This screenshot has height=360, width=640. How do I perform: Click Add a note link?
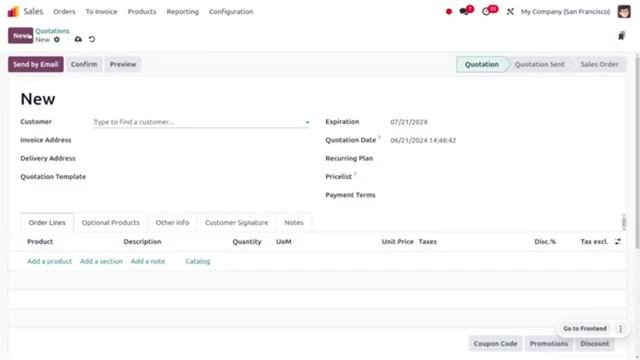pyautogui.click(x=148, y=261)
